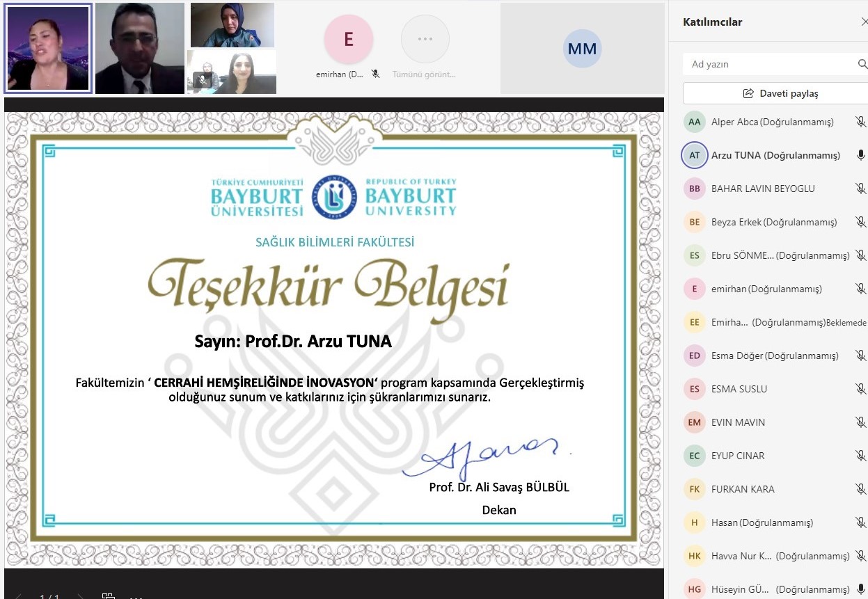Click the muted mic icon under the emirhan tile

375,74
